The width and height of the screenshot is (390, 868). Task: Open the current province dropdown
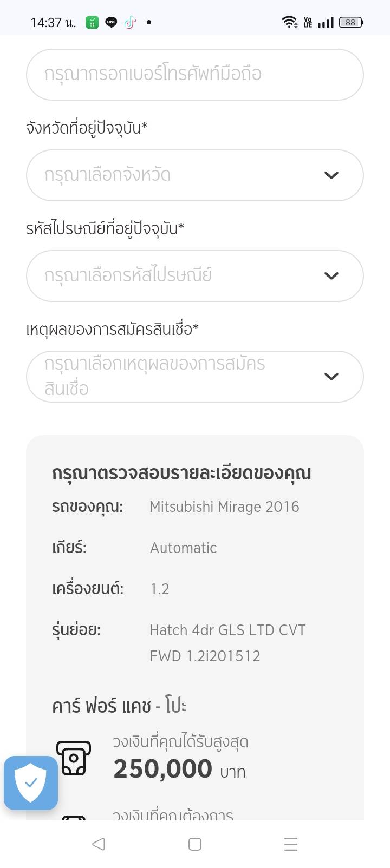(194, 175)
